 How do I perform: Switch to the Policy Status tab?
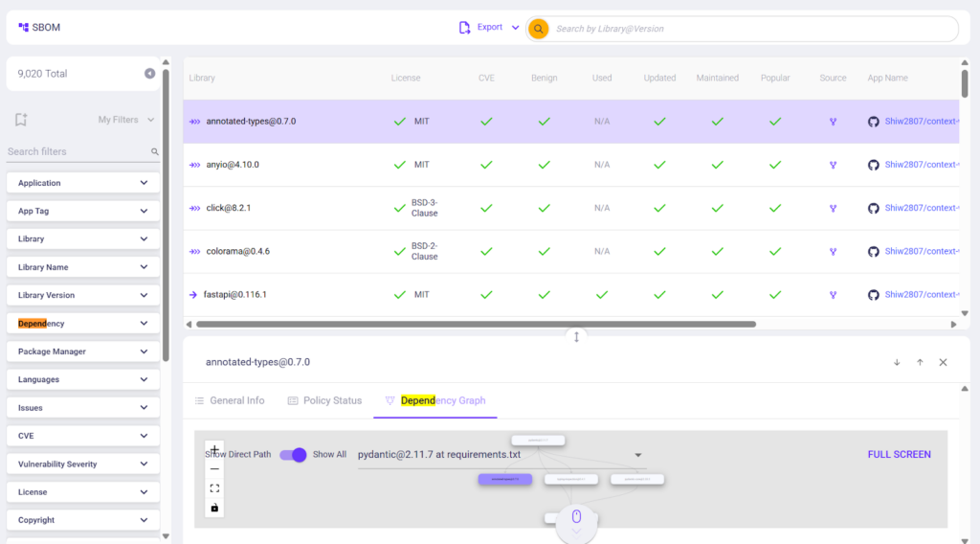[324, 400]
